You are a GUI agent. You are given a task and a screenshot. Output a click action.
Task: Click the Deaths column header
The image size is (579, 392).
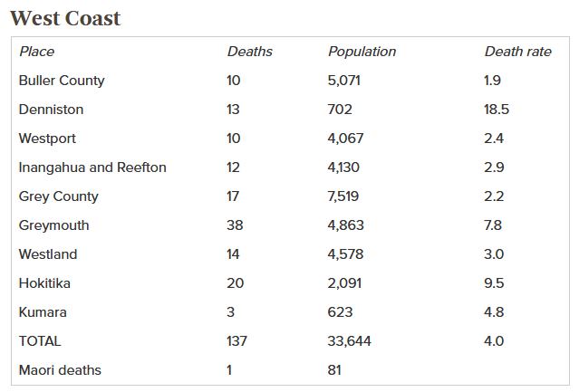pos(249,52)
